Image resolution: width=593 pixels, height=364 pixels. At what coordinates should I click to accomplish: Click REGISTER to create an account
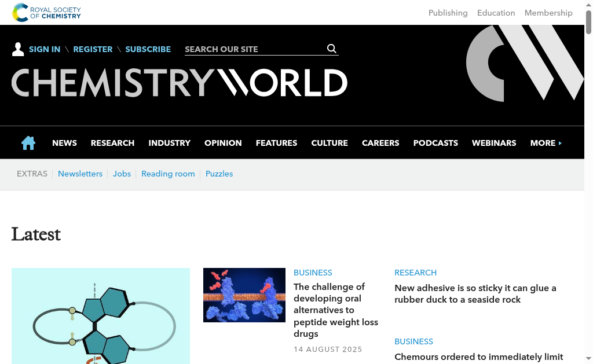tap(93, 49)
